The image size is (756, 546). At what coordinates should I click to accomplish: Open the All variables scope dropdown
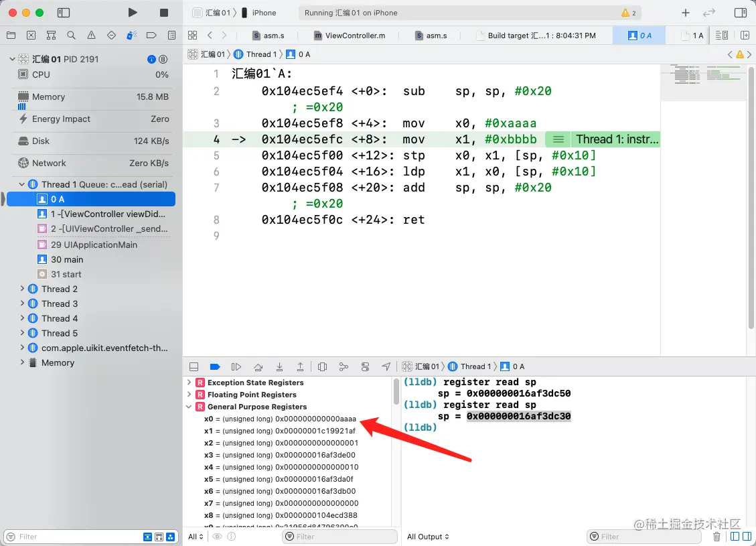(196, 537)
